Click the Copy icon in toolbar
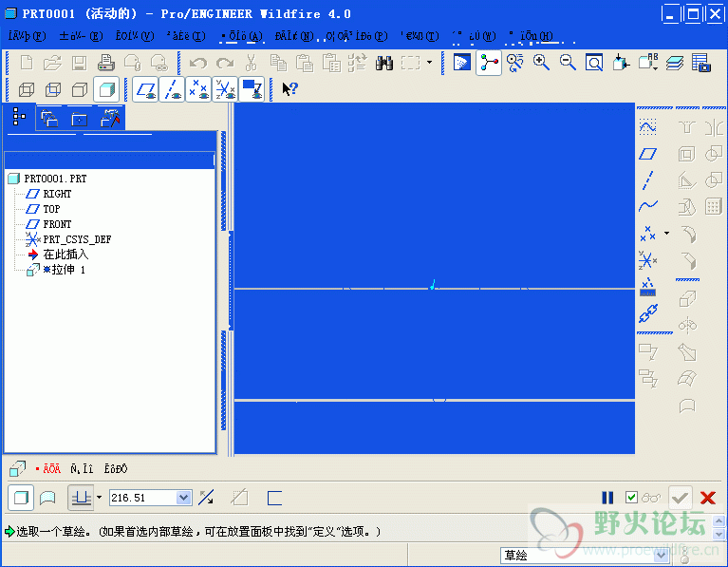 [x=278, y=63]
